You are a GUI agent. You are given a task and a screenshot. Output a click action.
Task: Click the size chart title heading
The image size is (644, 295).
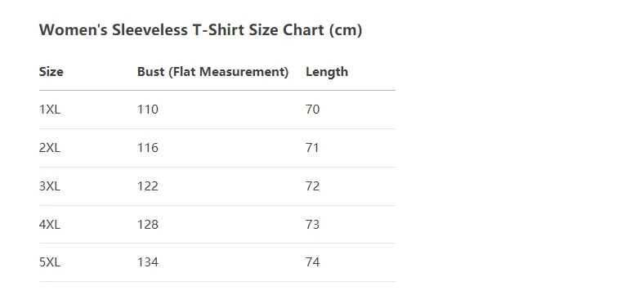(x=200, y=30)
